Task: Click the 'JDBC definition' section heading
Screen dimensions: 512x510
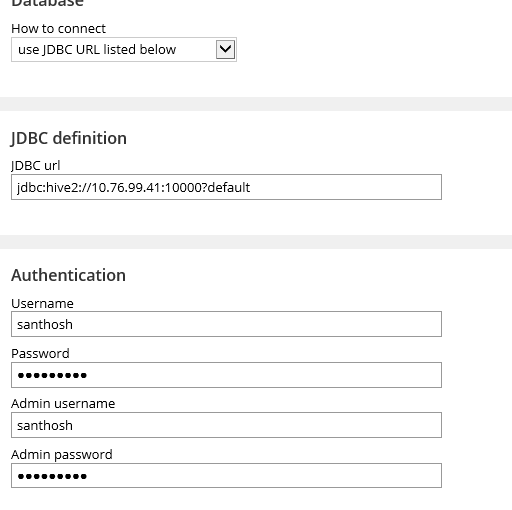Action: coord(69,138)
